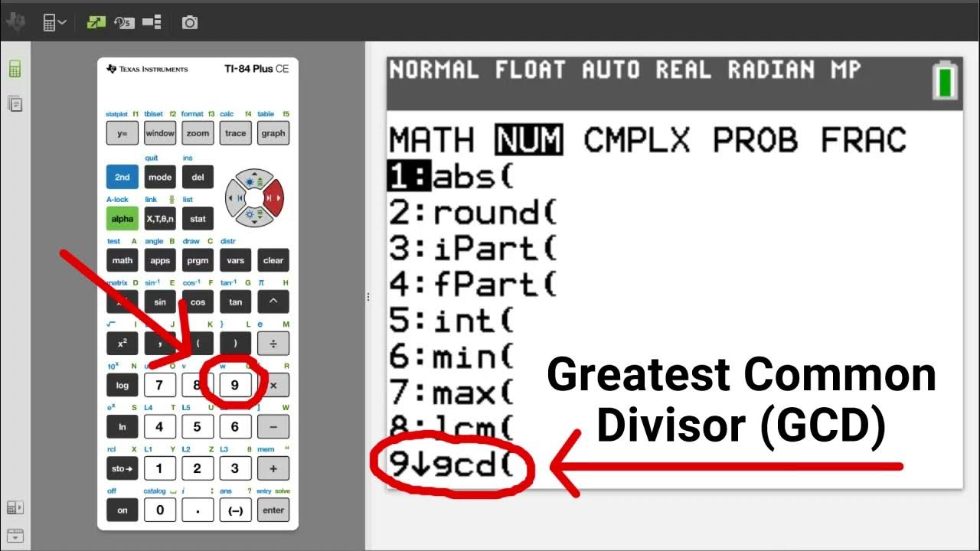The height and width of the screenshot is (551, 980).
Task: Click the clear key
Action: pos(273,260)
